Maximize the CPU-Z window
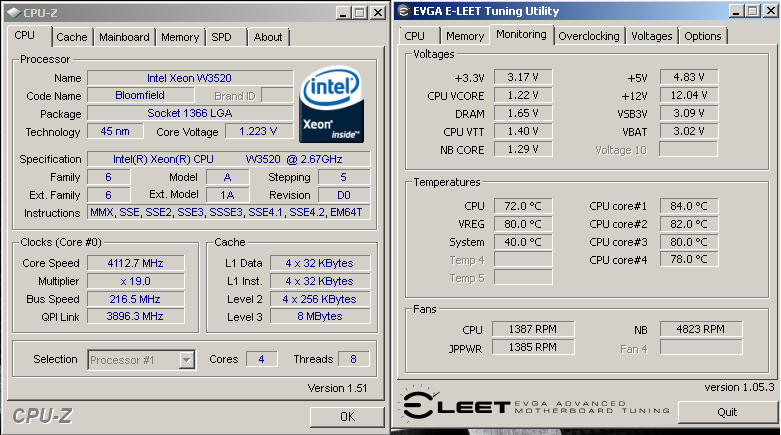Viewport: 781px width, 435px height. point(360,13)
